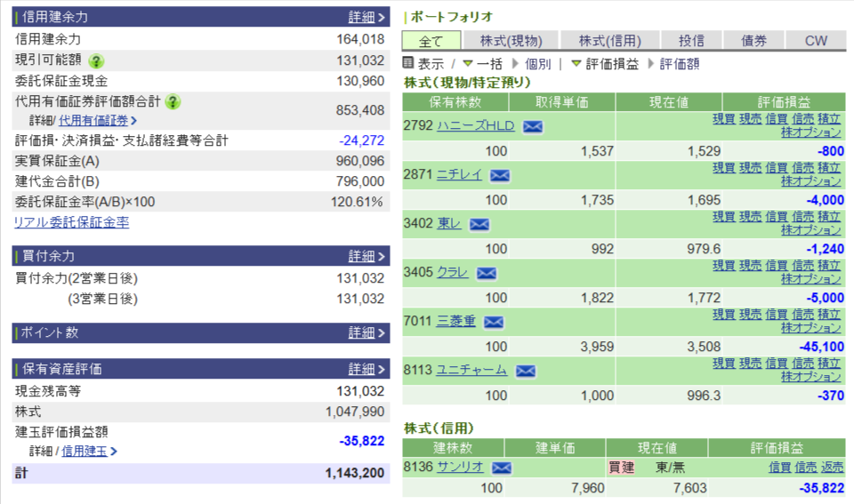Open the 債券 tab

[753, 41]
